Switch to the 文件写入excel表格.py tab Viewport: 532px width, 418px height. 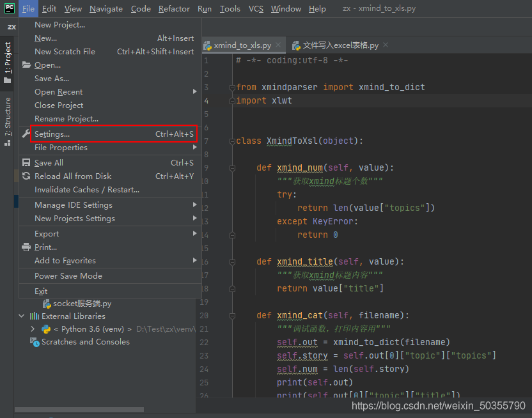[340, 45]
